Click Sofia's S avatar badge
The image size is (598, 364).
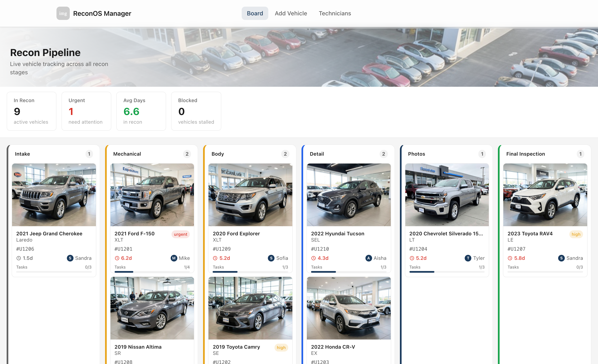[x=271, y=258]
